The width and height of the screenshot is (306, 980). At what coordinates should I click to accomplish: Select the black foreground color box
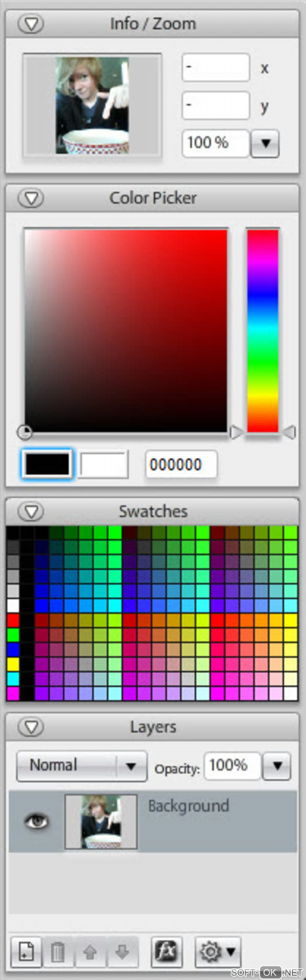[47, 464]
